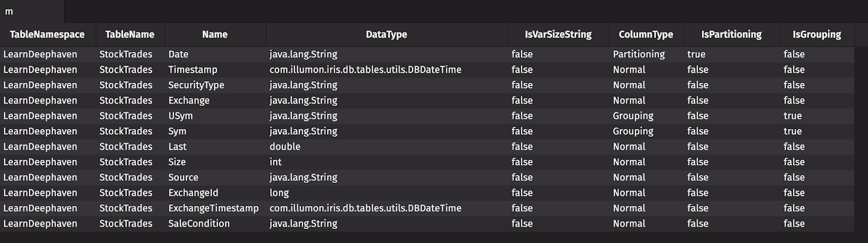Click the "double" data type cell
This screenshot has width=868, height=243.
pos(285,147)
